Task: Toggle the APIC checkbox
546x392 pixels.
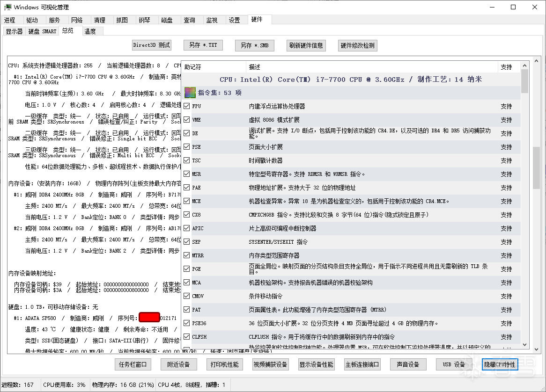Action: coord(187,228)
